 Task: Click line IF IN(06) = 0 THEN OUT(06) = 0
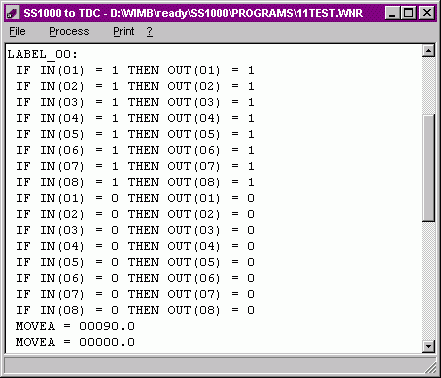[135, 278]
